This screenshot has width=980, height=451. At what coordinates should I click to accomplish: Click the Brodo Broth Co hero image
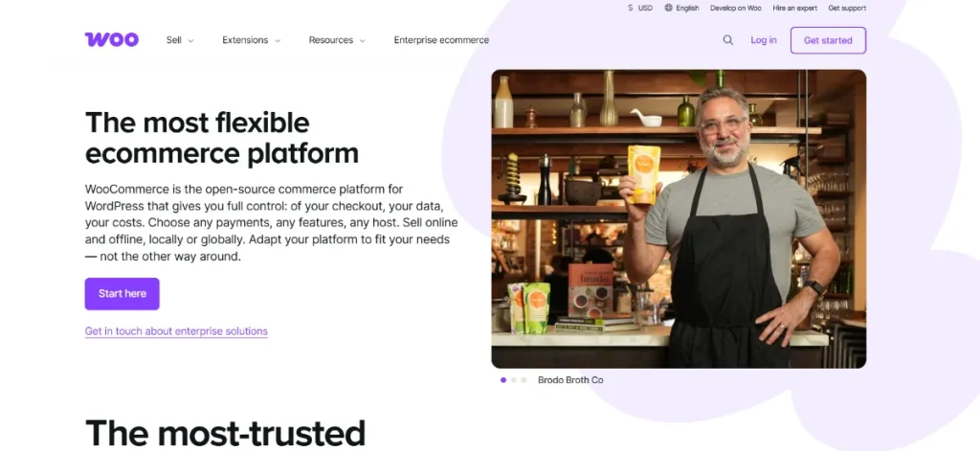(x=679, y=219)
